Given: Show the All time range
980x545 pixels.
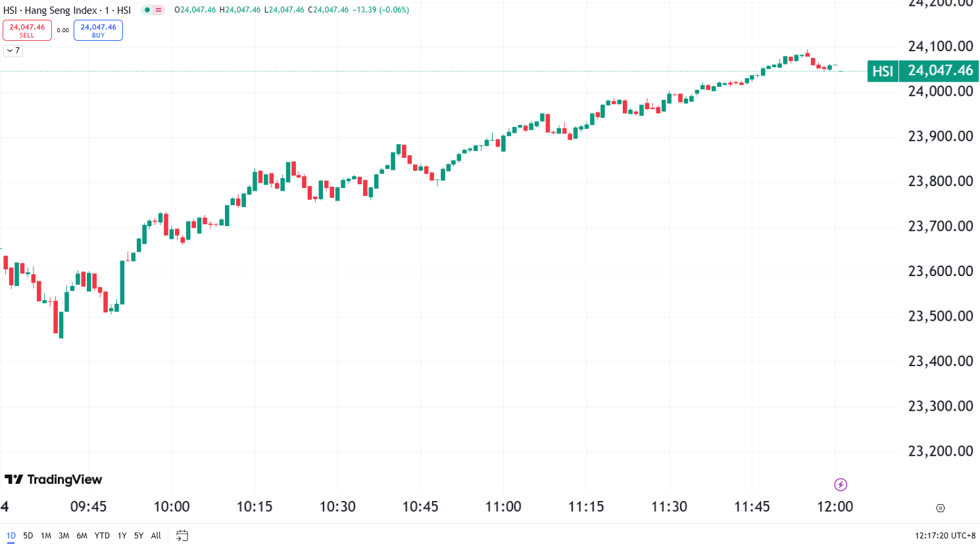Looking at the screenshot, I should pyautogui.click(x=156, y=535).
